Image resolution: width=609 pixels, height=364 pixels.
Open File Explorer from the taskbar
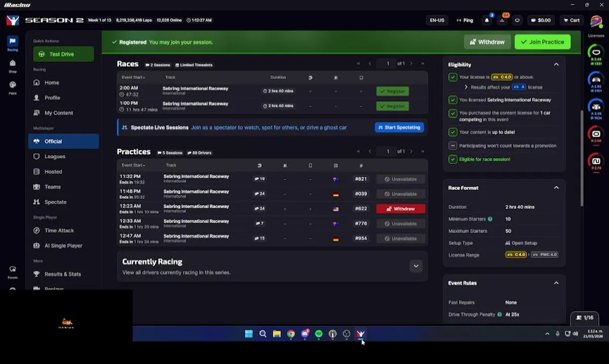[277, 334]
